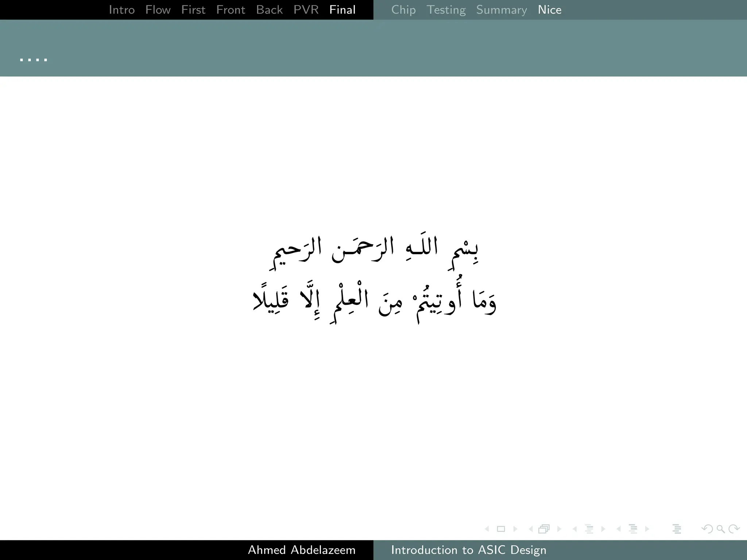Viewport: 747px width, 560px height.
Task: Click the go forward curved arrow icon
Action: [734, 529]
